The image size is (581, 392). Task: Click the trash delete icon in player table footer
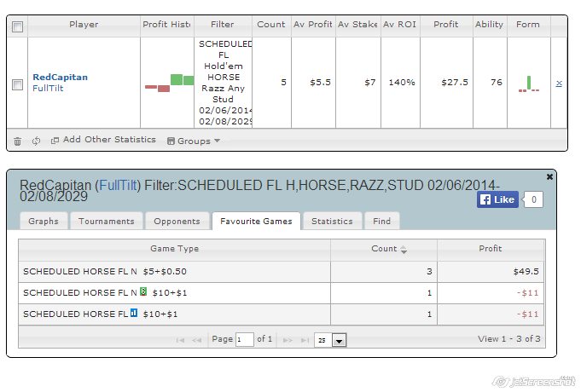pyautogui.click(x=17, y=141)
